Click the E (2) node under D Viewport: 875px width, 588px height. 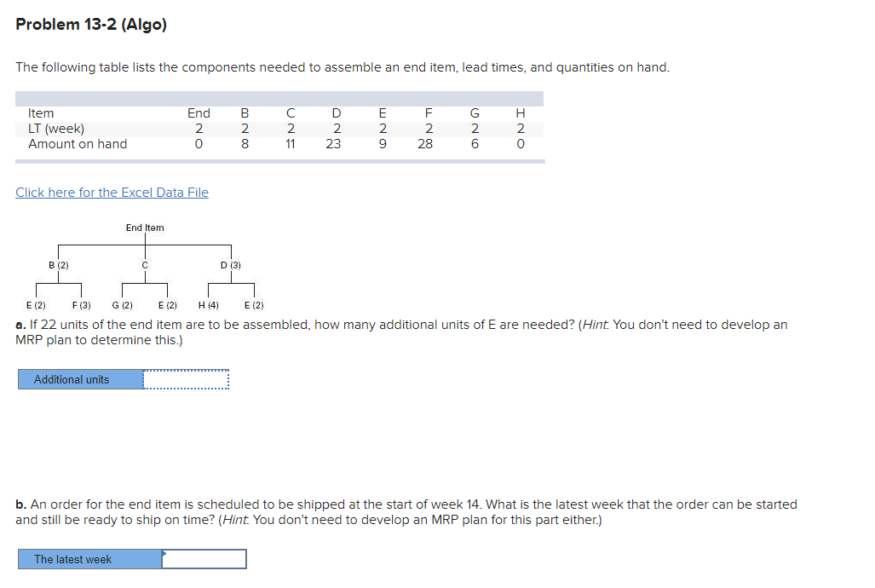tap(256, 304)
